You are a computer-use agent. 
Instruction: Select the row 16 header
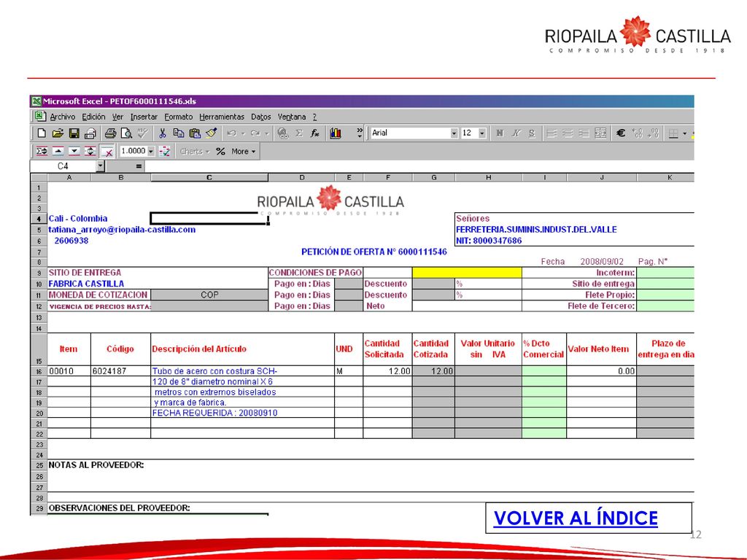tap(39, 371)
